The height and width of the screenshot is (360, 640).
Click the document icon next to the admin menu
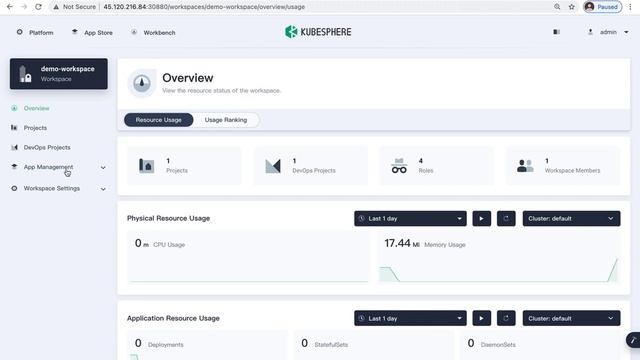click(x=556, y=32)
